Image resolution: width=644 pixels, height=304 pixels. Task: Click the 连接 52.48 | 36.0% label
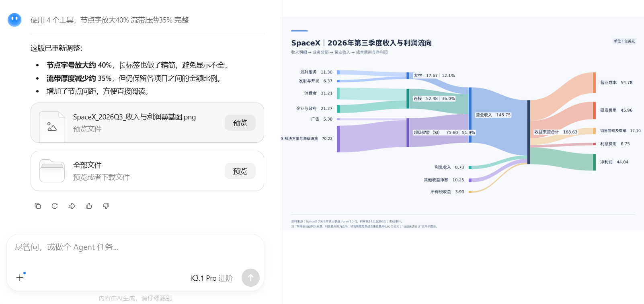[x=434, y=99]
